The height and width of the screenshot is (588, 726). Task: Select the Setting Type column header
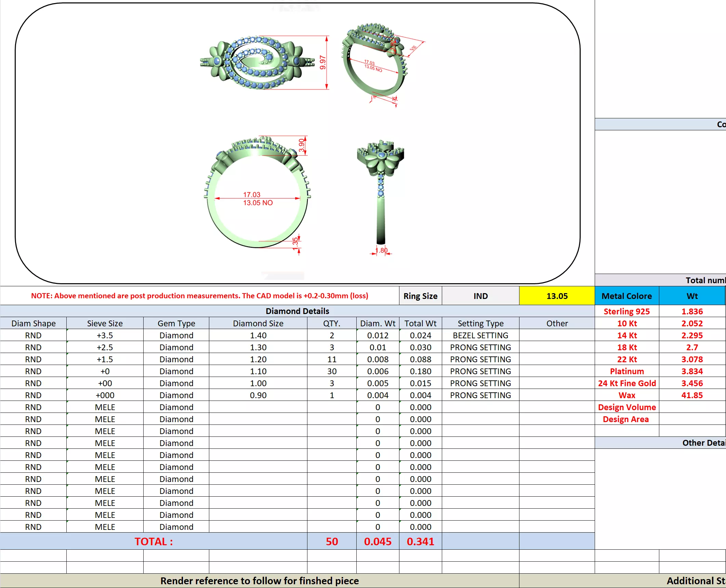click(480, 323)
